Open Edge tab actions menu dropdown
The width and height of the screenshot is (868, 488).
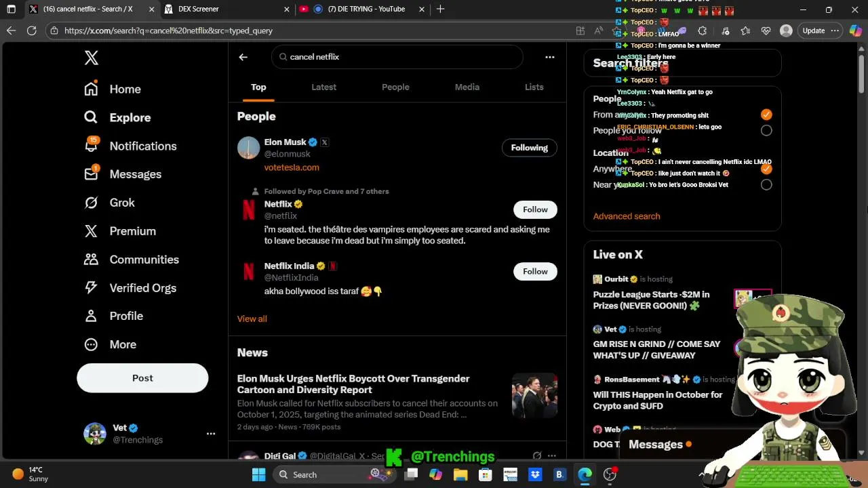[x=11, y=9]
